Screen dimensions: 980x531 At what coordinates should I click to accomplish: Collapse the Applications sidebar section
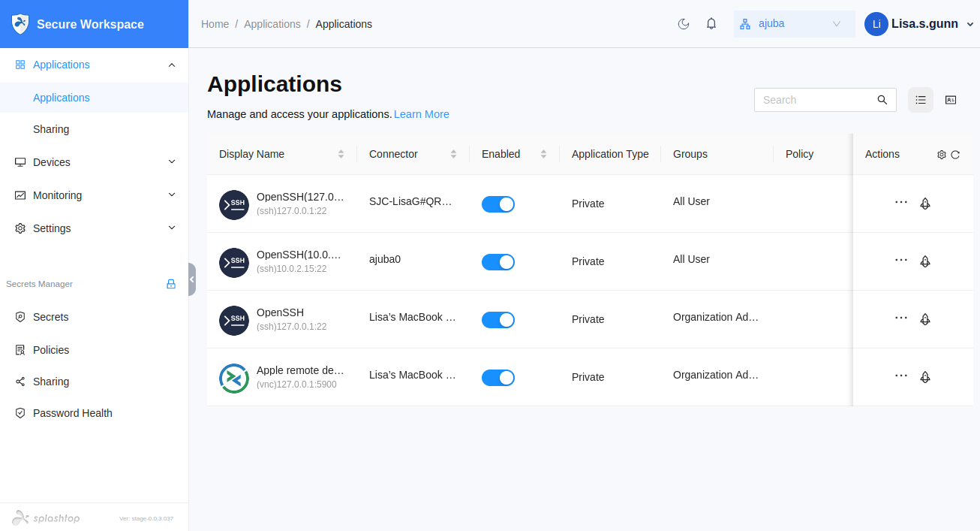(172, 65)
